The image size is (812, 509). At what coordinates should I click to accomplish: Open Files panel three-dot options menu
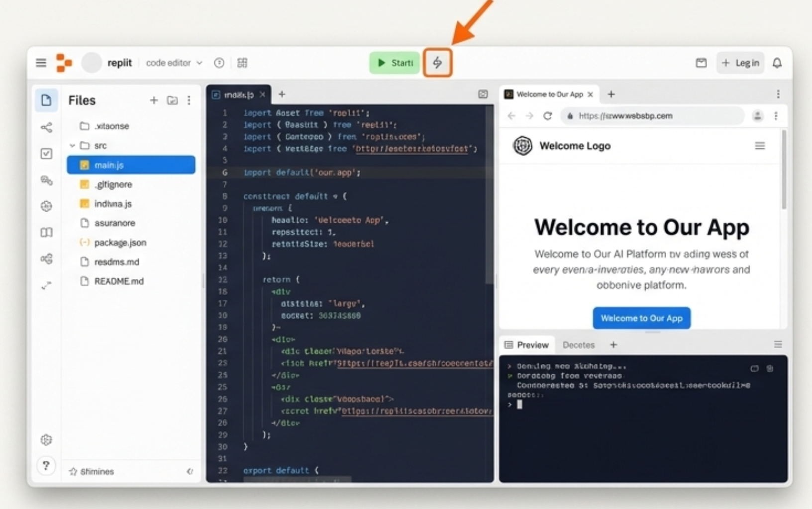tap(189, 100)
